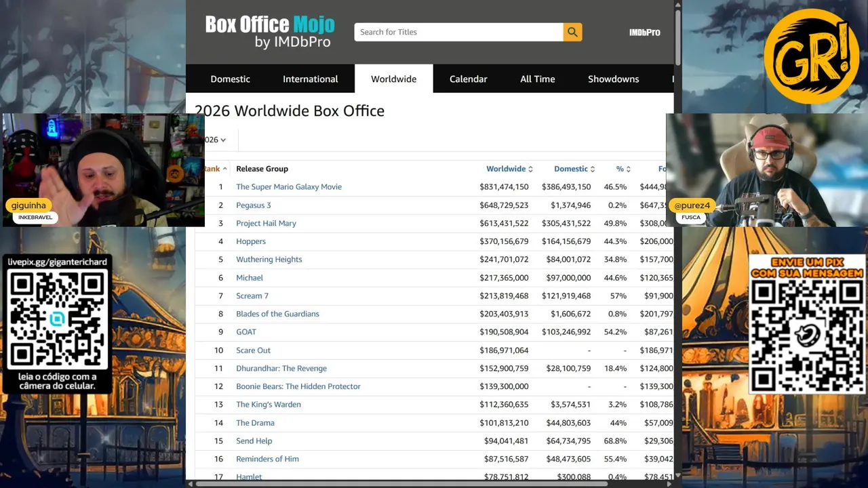Image resolution: width=868 pixels, height=488 pixels.
Task: Sort table by % column
Action: (x=623, y=169)
